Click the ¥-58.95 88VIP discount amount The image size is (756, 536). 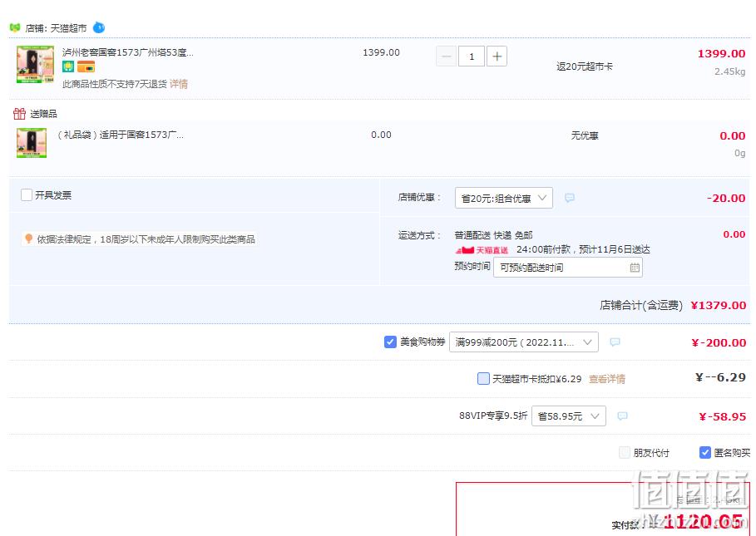(722, 416)
